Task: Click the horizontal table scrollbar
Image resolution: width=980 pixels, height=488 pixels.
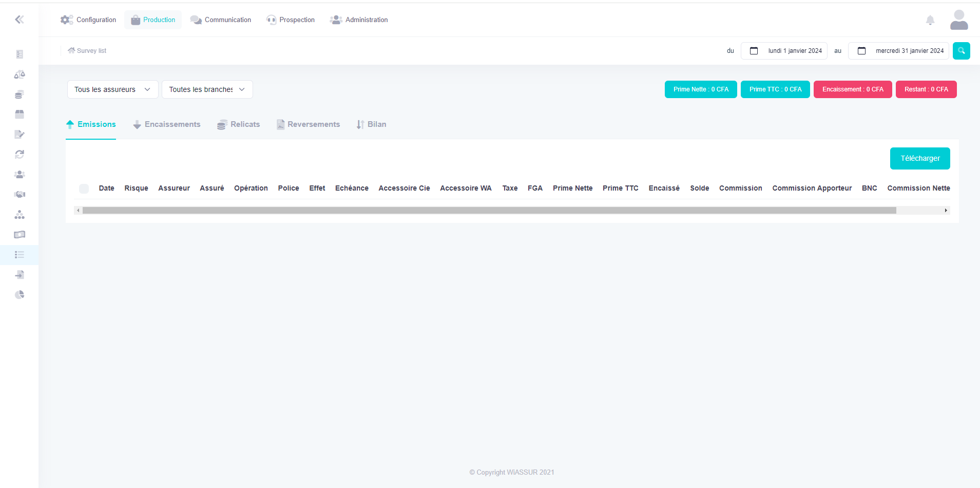Action: pos(489,211)
